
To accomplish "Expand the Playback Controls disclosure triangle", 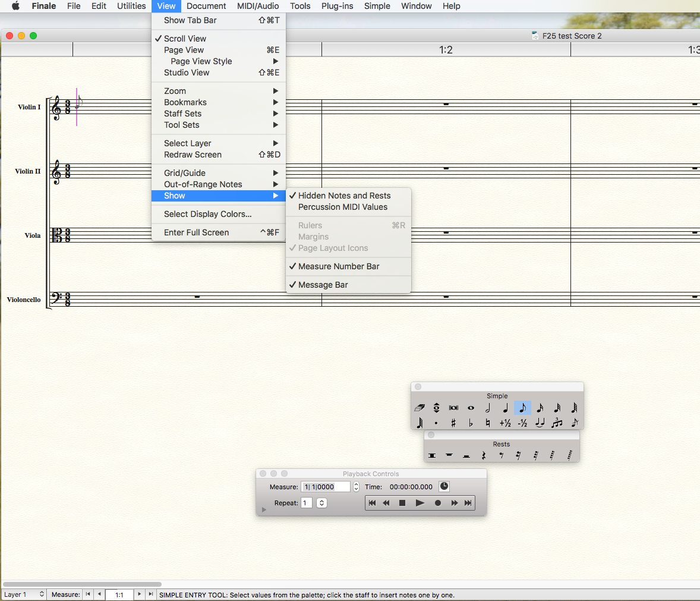I will pos(264,509).
